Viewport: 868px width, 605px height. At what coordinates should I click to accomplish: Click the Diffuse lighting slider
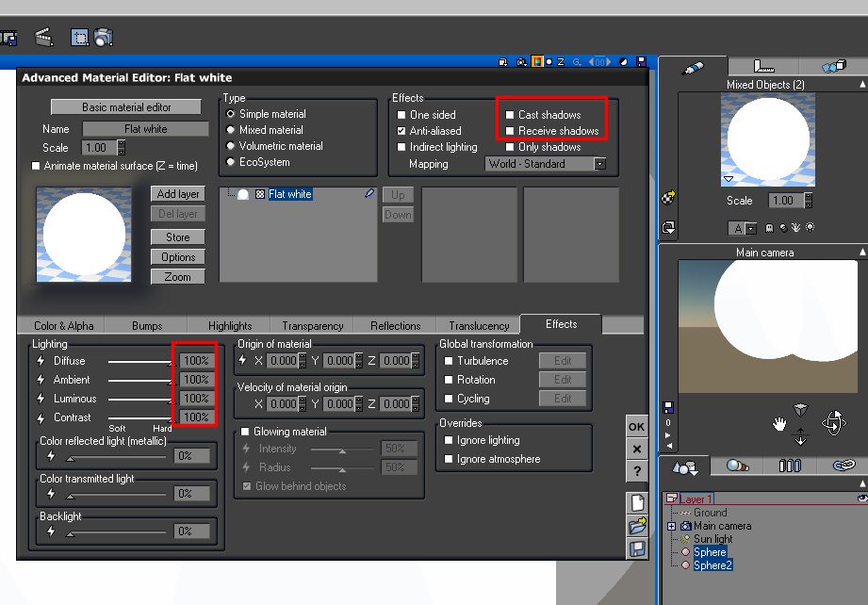[141, 362]
